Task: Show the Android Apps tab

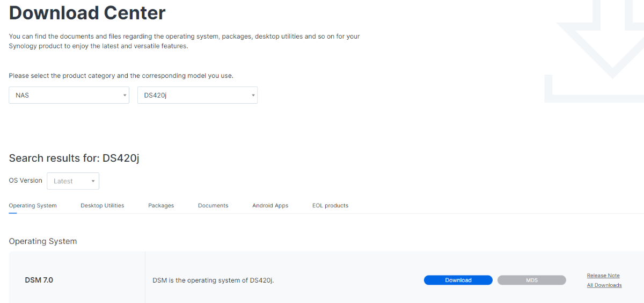Action: [270, 205]
